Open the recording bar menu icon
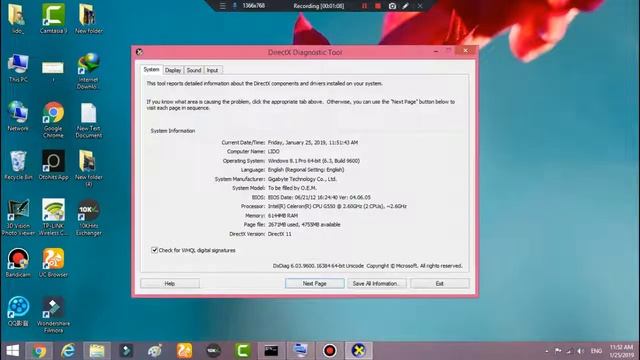Screen dimensions: 640x360 point(222,6)
